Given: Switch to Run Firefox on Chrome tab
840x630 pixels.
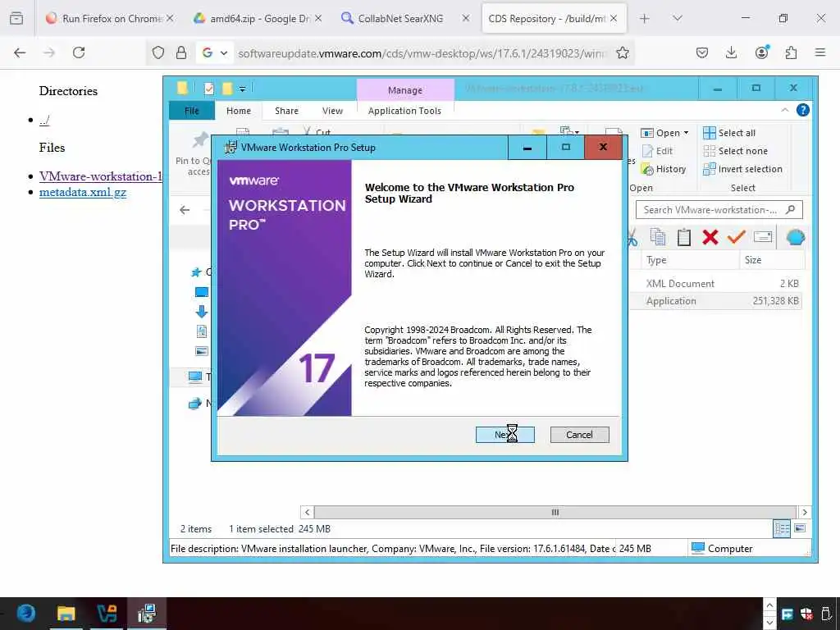Looking at the screenshot, I should pos(112,19).
